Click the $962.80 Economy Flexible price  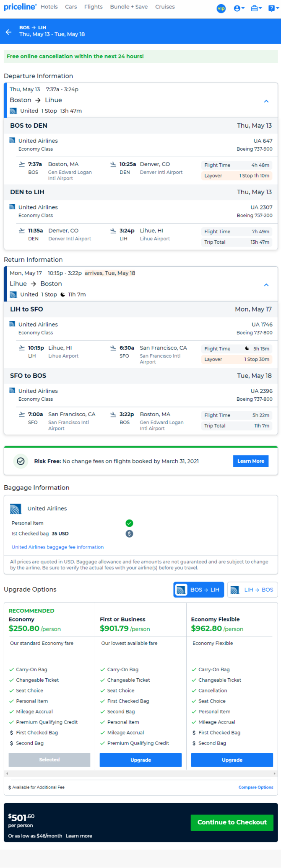206,628
